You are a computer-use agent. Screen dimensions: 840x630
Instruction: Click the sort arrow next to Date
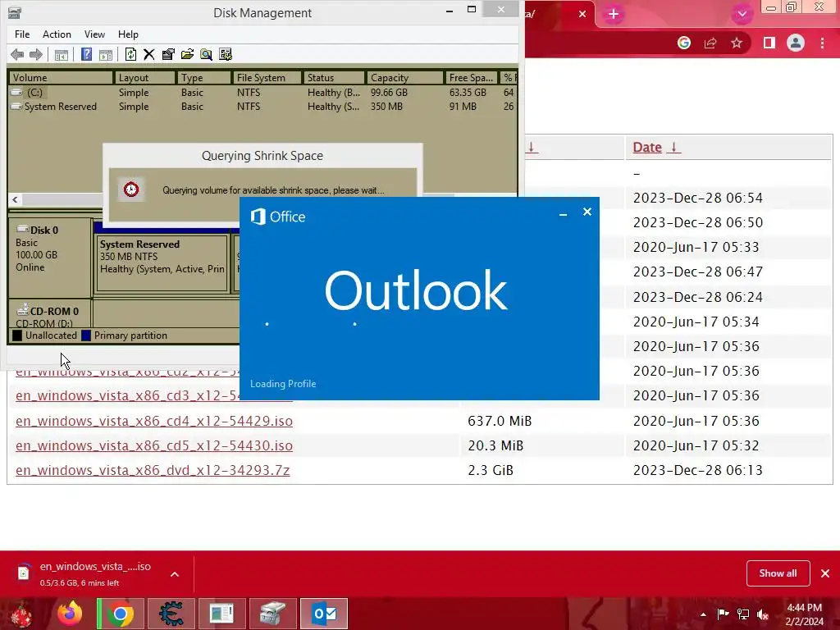[674, 148]
